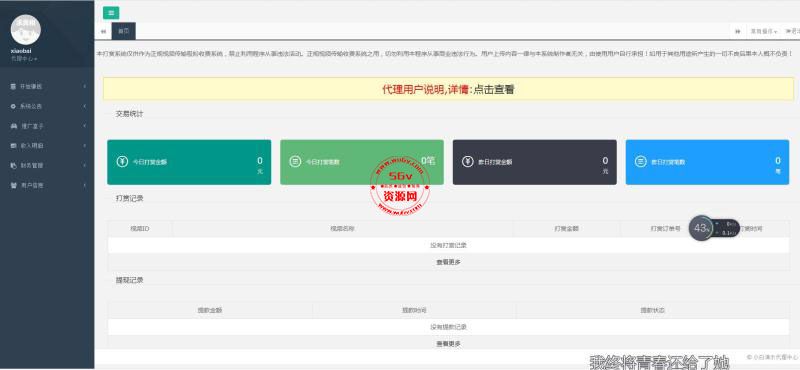Image resolution: width=800 pixels, height=370 pixels.
Task: Click 点击查看 in the yellow agent notice
Action: (x=493, y=90)
